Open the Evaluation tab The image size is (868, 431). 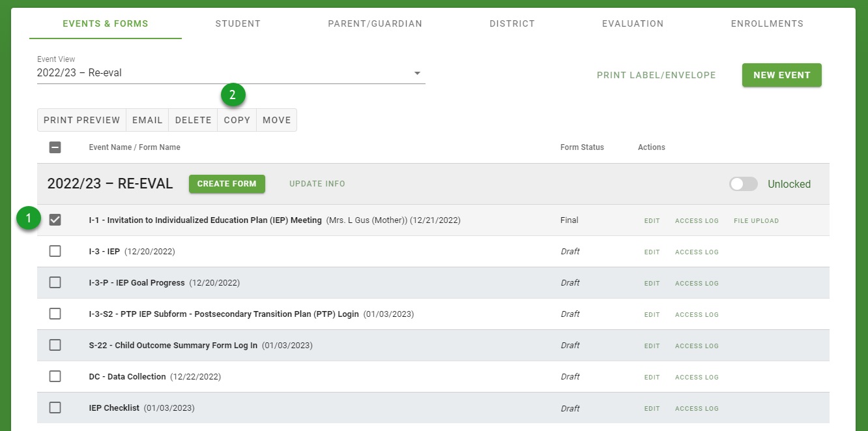(633, 23)
